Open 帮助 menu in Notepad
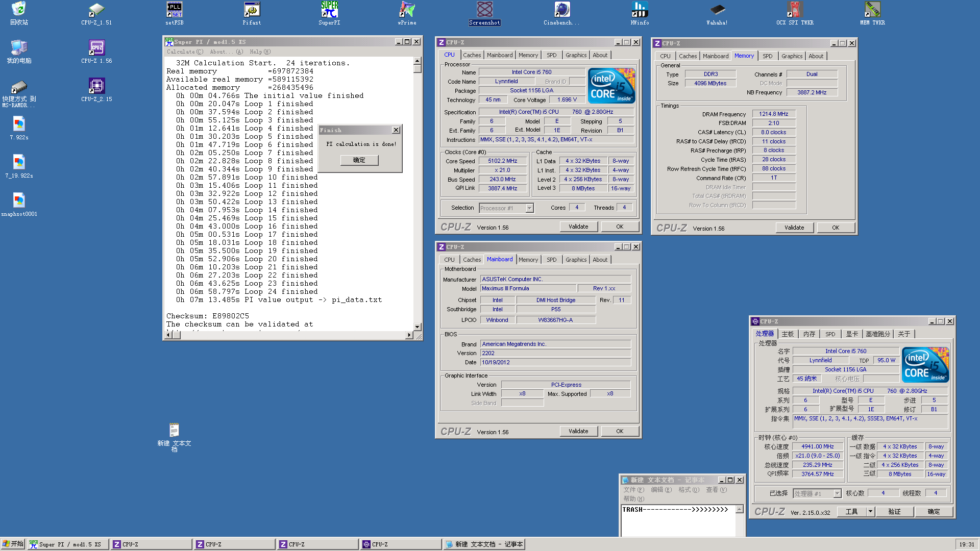This screenshot has width=980, height=551. (x=633, y=499)
